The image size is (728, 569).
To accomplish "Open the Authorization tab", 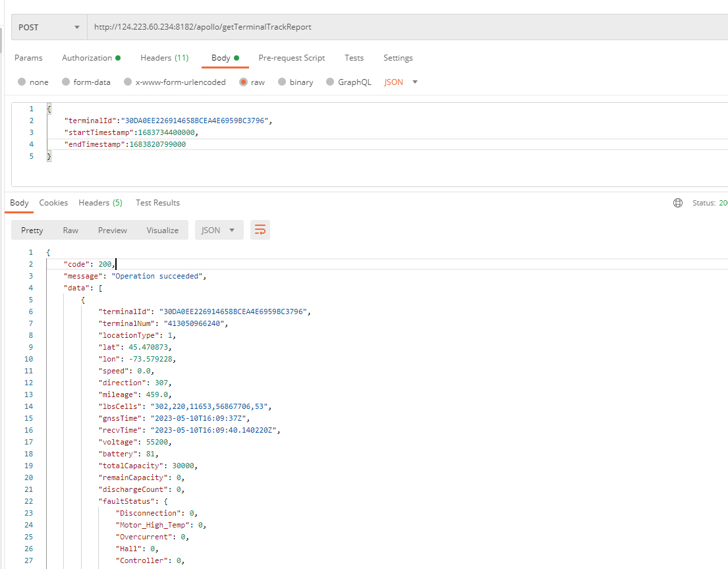I will tap(91, 58).
